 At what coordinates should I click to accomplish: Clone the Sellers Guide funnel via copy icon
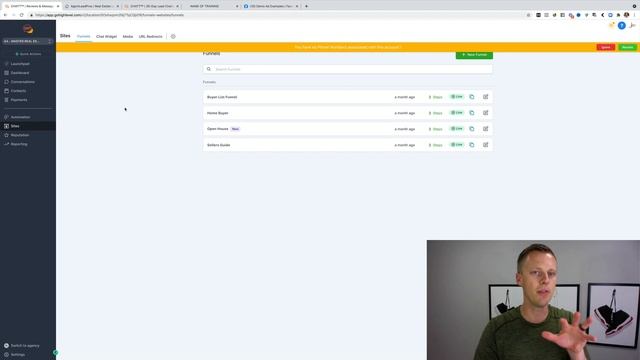pos(472,145)
